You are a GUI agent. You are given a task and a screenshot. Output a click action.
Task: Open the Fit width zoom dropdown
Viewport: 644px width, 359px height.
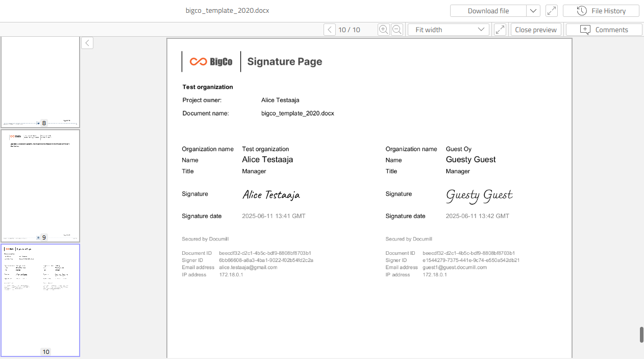coord(449,30)
